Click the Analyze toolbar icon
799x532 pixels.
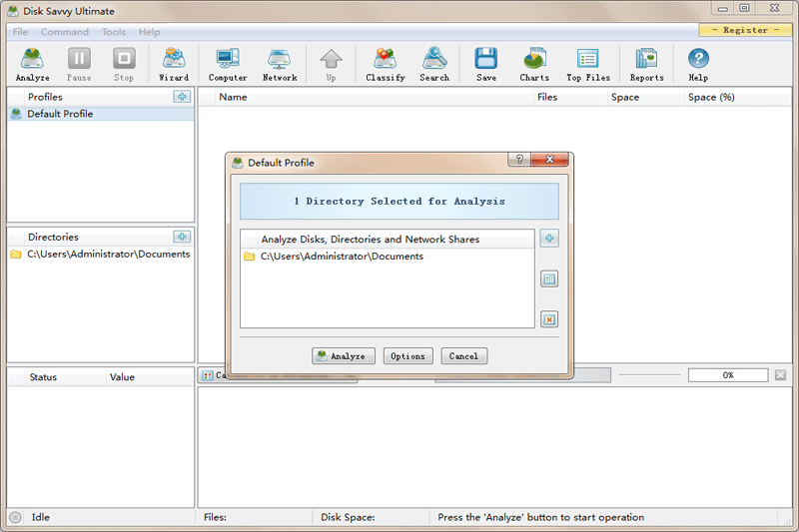point(32,64)
